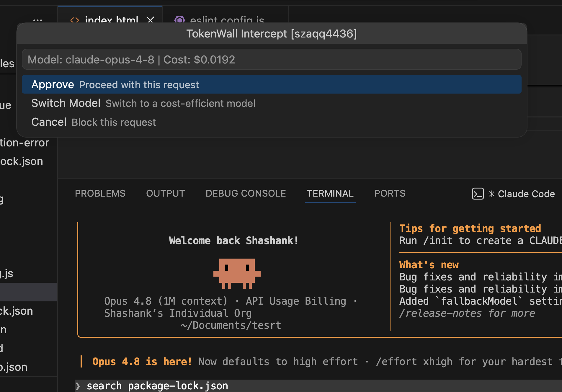Click '/release-notes for more' text
Screen dimensions: 562x392
point(467,313)
